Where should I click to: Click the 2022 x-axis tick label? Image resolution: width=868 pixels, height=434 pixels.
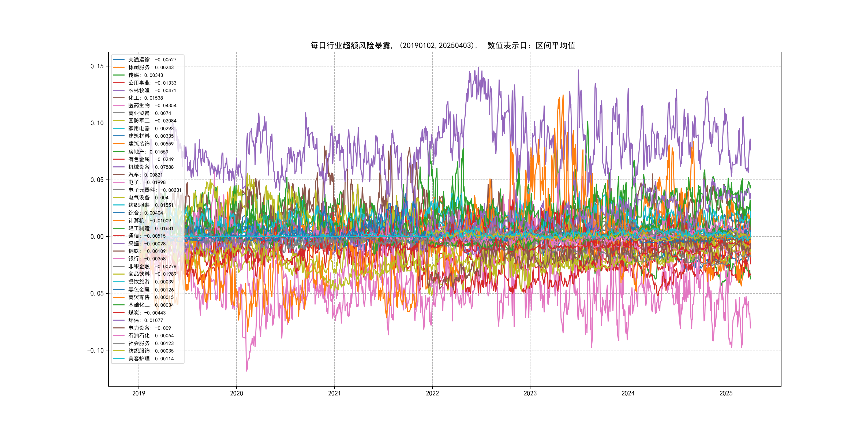pos(432,393)
